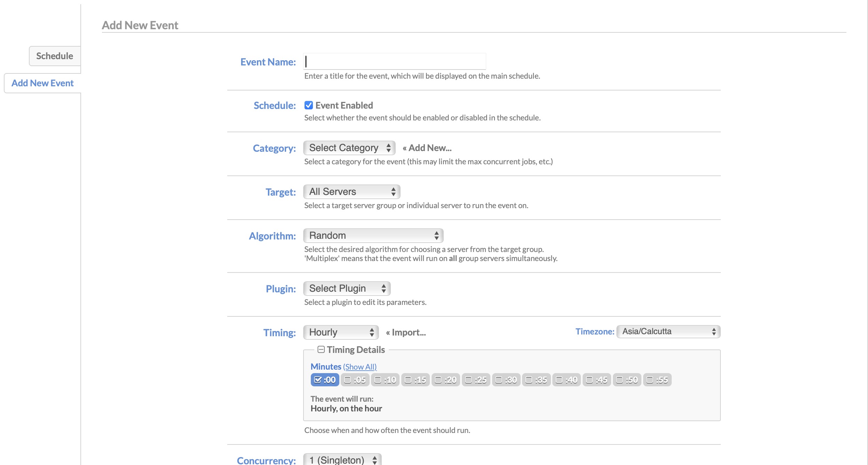This screenshot has width=868, height=465.
Task: Open the Select Plugin dropdown
Action: (x=347, y=289)
